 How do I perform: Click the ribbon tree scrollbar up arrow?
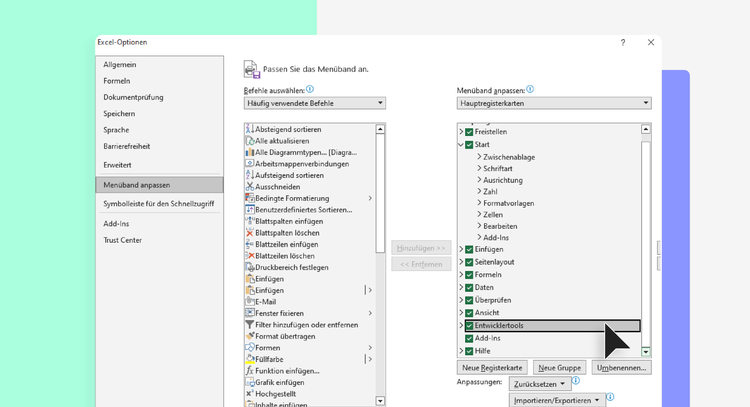click(646, 129)
